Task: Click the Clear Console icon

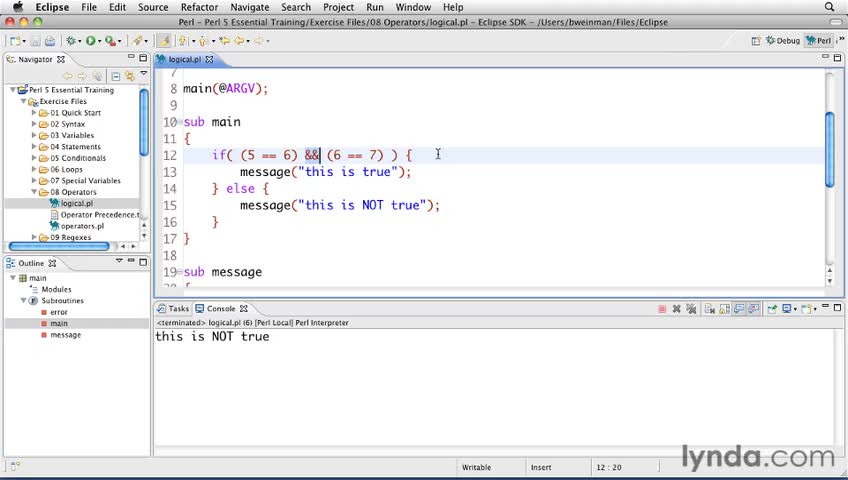Action: coord(710,309)
